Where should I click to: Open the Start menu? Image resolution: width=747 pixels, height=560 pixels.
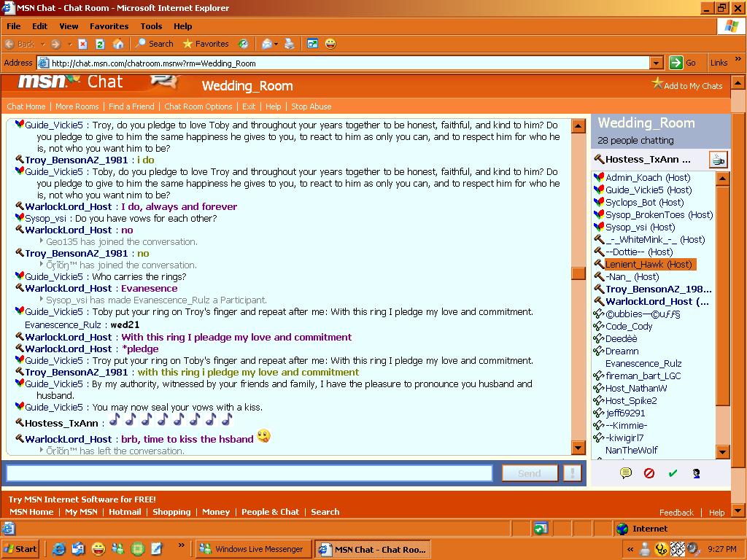(20, 549)
